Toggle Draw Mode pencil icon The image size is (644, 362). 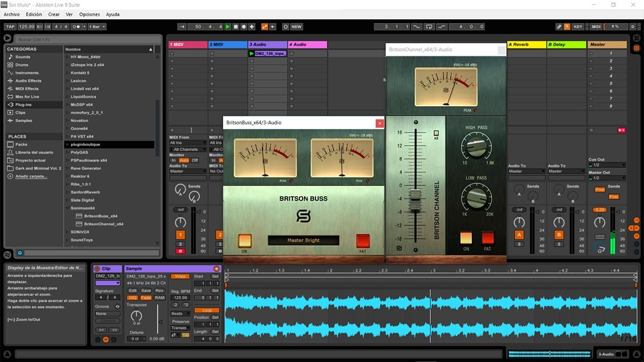(559, 26)
